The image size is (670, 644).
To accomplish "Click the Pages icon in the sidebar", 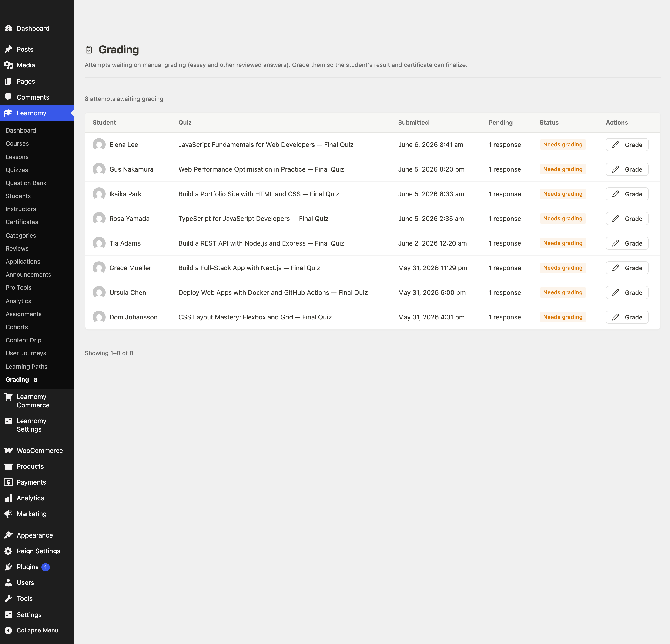I will (x=9, y=81).
